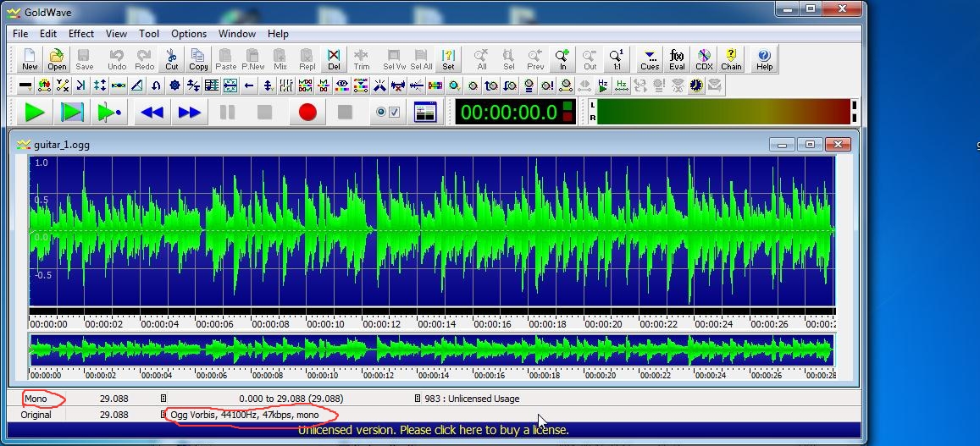Open the Time Warp clock effect
This screenshot has width=980, height=446.
point(695,85)
